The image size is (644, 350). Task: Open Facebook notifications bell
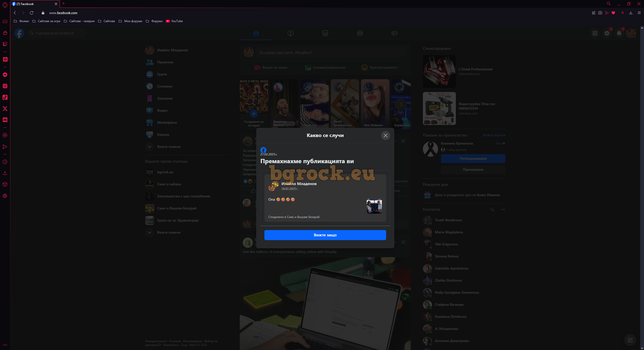619,33
